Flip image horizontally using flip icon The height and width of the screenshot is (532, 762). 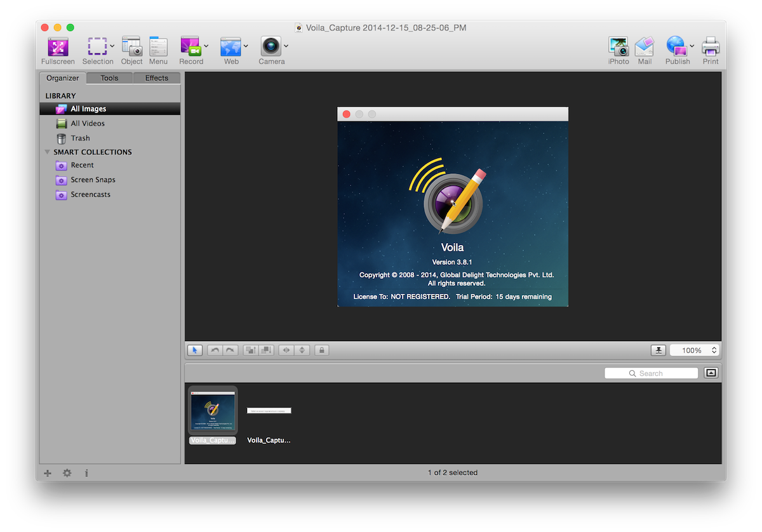click(x=286, y=350)
